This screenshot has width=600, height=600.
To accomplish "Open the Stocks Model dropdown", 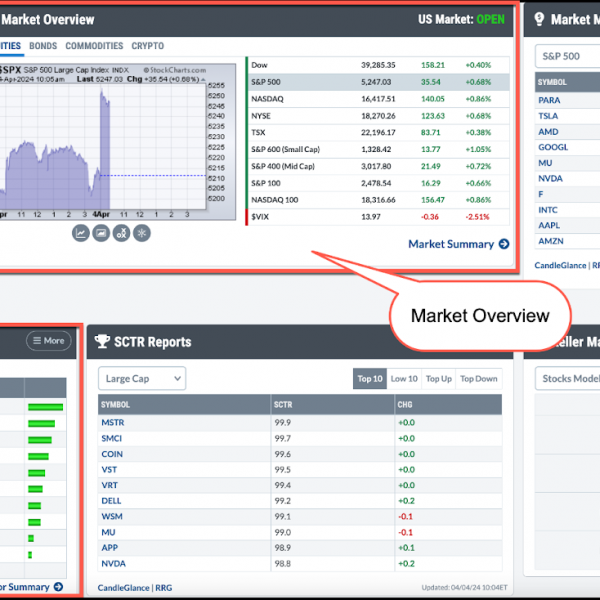I will click(567, 378).
